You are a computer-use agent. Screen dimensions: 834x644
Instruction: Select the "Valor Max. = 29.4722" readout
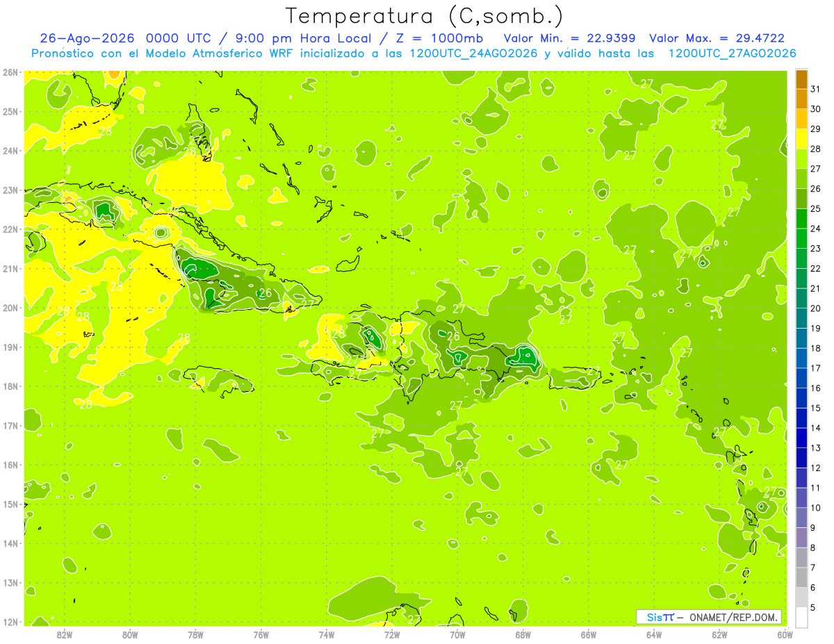tap(717, 38)
